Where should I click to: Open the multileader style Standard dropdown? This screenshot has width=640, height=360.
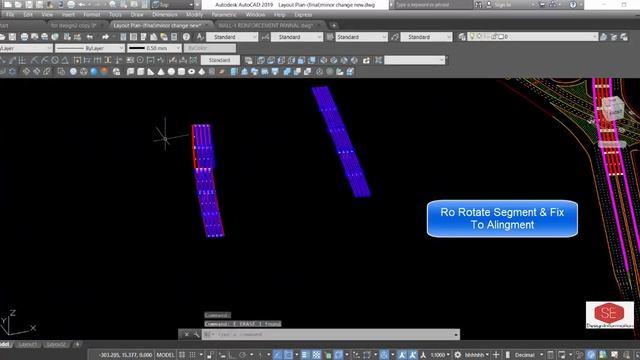427,37
